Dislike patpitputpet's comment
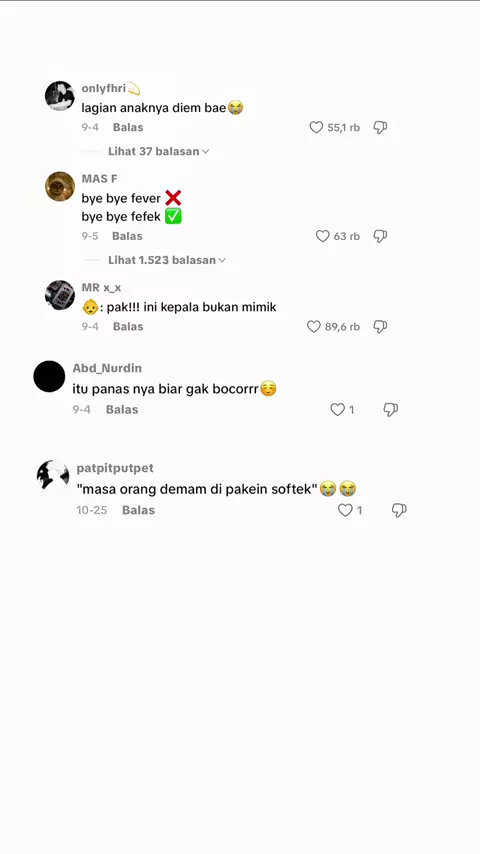The height and width of the screenshot is (854, 480). click(399, 510)
